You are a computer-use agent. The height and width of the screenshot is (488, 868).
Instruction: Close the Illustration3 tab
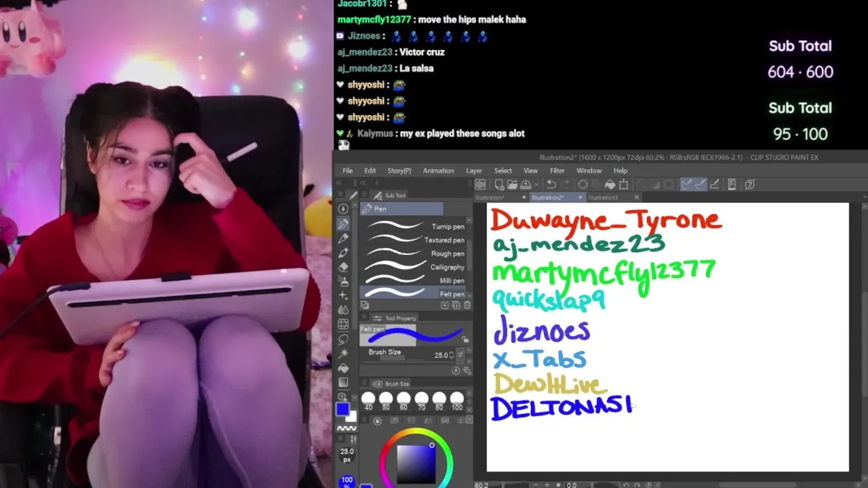(x=636, y=198)
